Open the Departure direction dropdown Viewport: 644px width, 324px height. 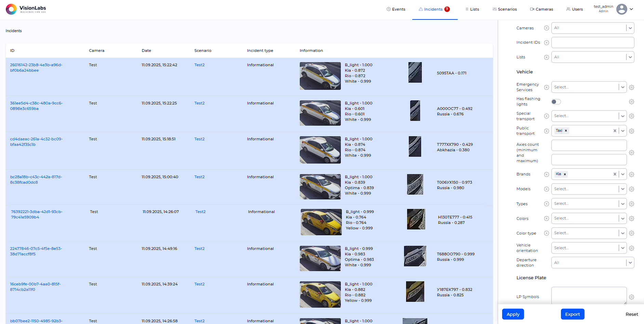(x=630, y=262)
